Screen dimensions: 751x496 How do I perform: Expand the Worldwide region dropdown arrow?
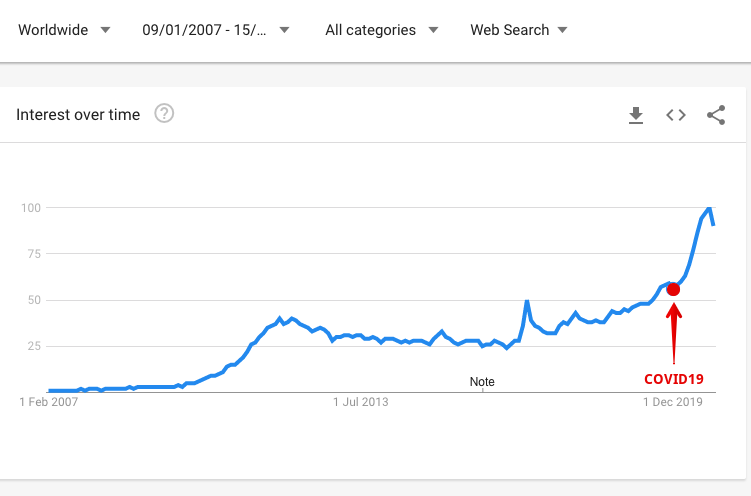click(105, 30)
